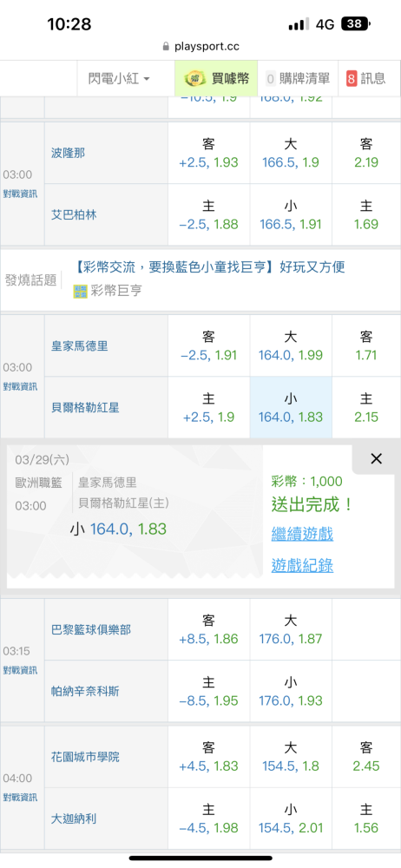The image size is (401, 868).
Task: Open the red 8 message badge
Action: [352, 79]
